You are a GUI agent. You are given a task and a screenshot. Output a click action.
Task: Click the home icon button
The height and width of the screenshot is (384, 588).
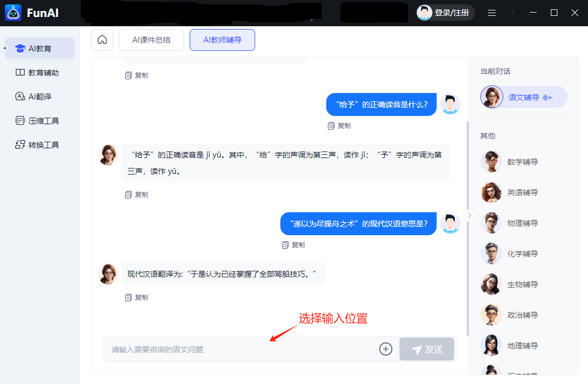click(x=102, y=40)
